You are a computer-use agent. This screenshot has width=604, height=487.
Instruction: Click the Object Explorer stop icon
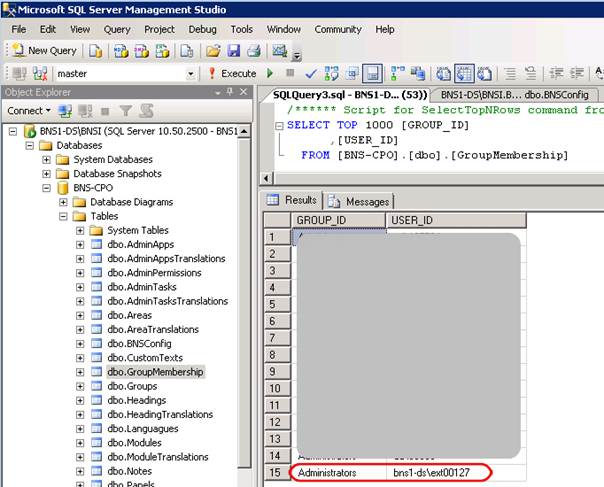click(x=105, y=111)
